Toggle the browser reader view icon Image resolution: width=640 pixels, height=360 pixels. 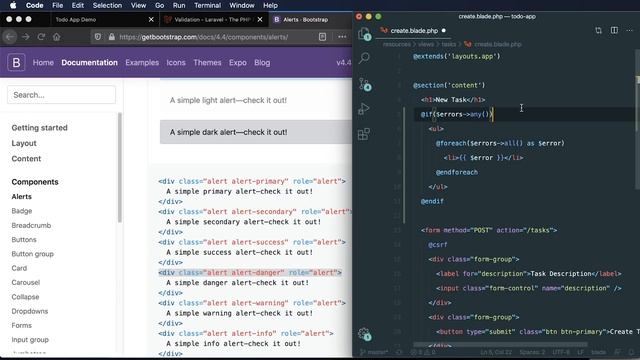322,37
